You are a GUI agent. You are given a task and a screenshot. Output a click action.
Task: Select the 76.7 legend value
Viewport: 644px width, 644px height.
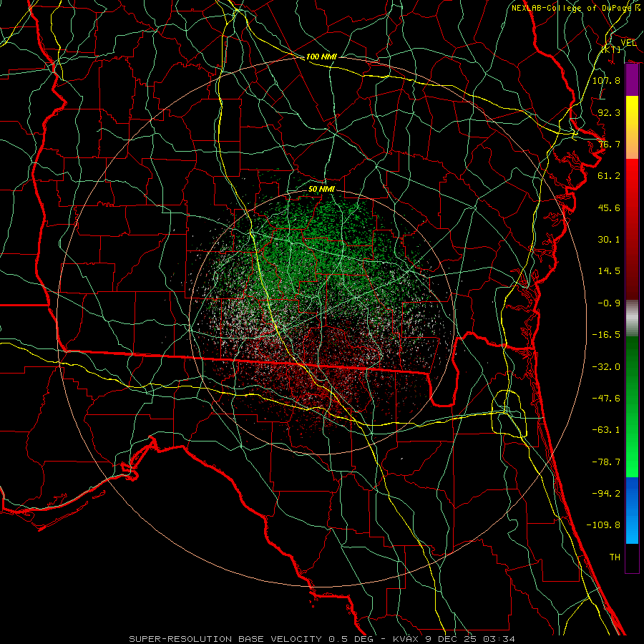(x=609, y=144)
